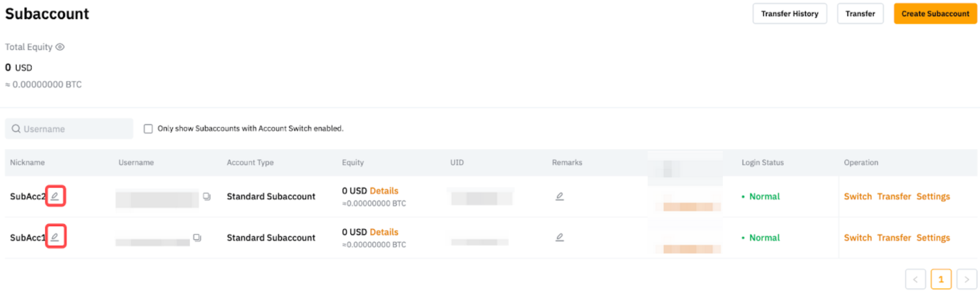Hide Total Equity with eye icon
This screenshot has height=292, width=980.
coord(60,47)
